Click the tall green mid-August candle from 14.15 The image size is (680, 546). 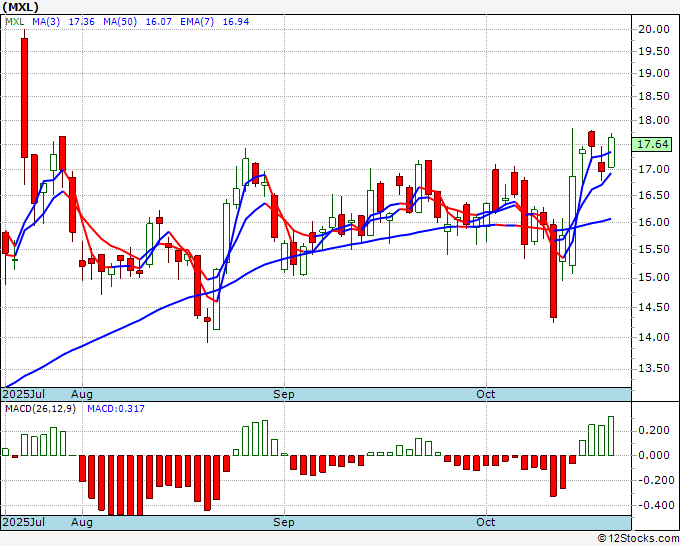[216, 299]
